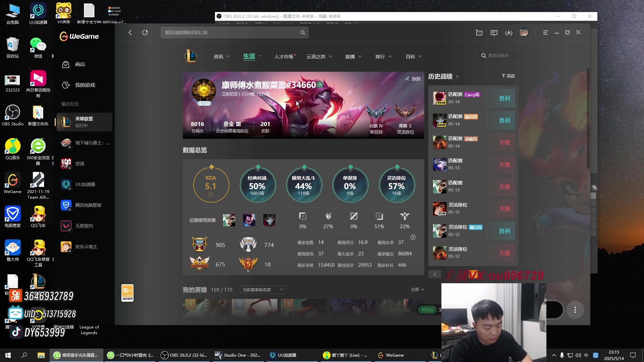This screenshot has height=362, width=644.
Task: Click the 筛选 filter button
Action: coord(508,76)
